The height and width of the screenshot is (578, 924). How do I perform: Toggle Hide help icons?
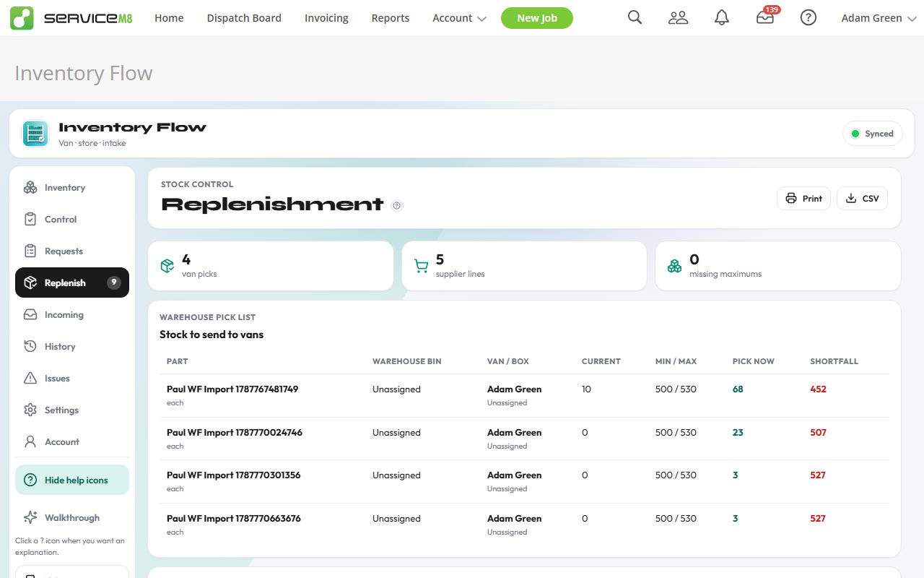[x=72, y=480]
